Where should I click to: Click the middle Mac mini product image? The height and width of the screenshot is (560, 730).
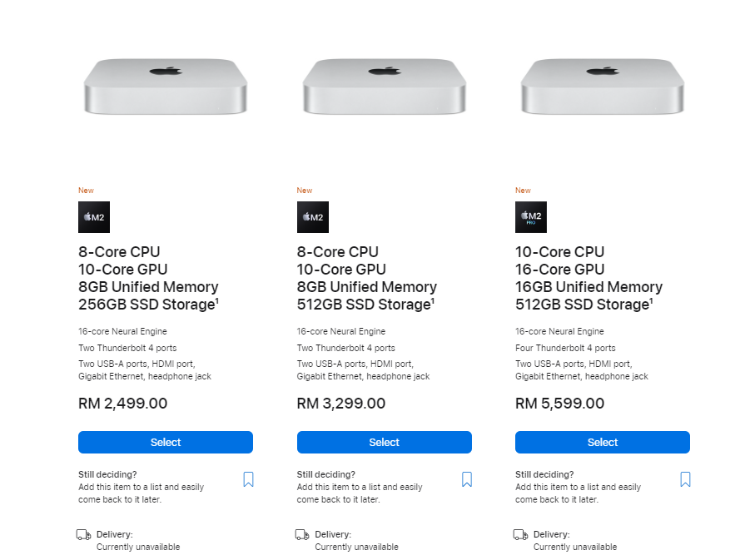384,86
